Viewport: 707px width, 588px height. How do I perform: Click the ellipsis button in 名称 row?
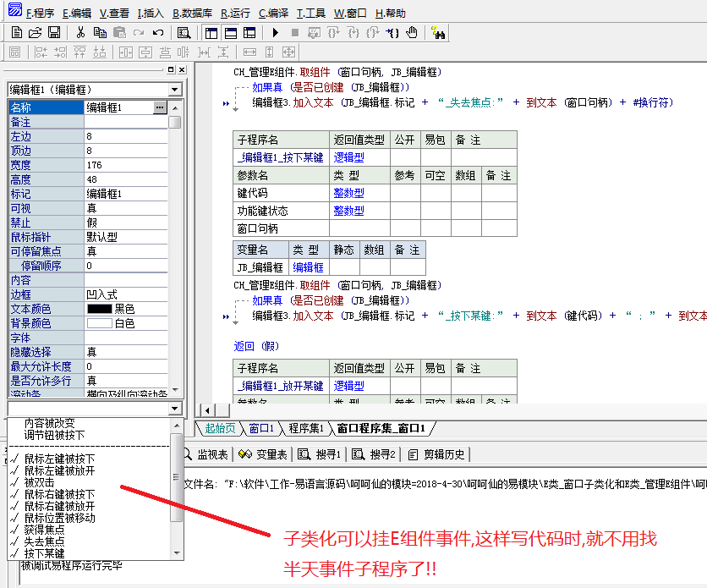pos(160,107)
